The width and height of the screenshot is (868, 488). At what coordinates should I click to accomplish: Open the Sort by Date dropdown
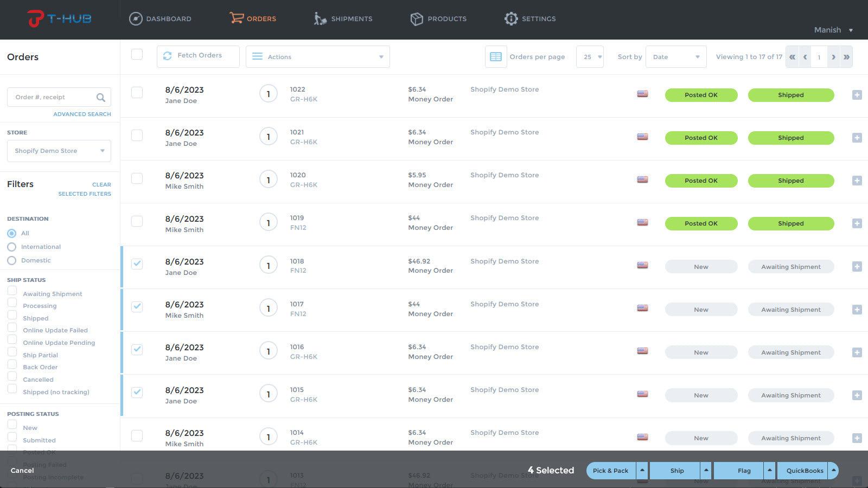675,56
